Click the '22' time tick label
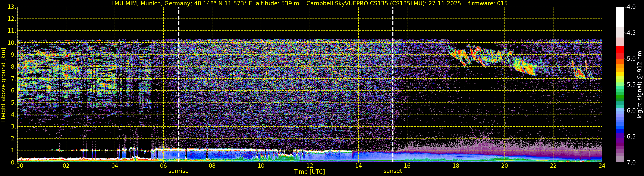Screen dimensions: 644x176 553,166
